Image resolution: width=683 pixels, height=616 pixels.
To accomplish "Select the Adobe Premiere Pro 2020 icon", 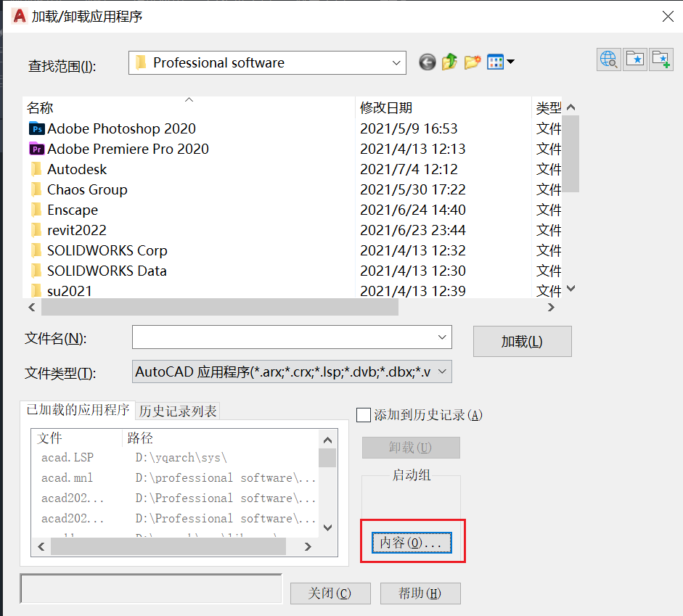I will pos(37,149).
